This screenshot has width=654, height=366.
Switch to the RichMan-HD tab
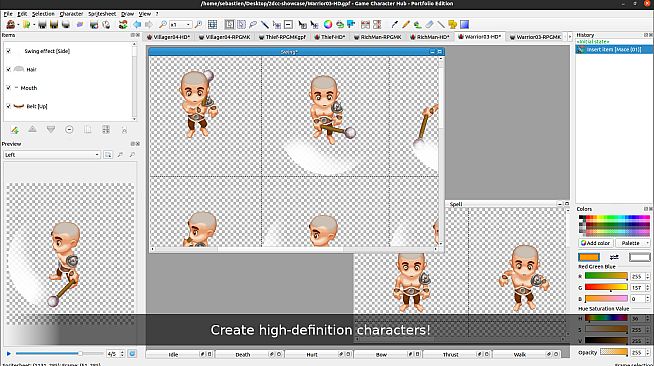430,37
